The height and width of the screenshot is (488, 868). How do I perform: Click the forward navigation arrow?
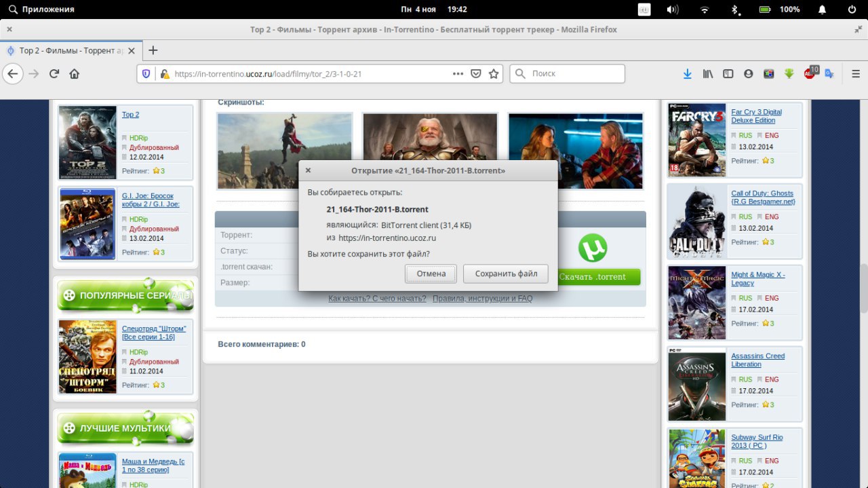click(34, 73)
